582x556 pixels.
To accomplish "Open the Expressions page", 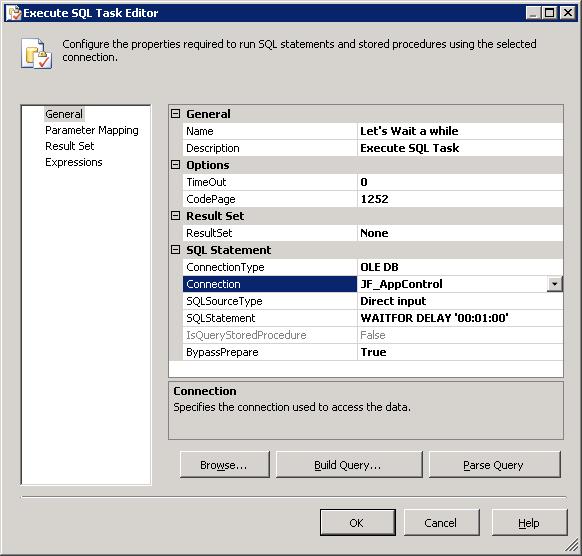I will tap(73, 162).
